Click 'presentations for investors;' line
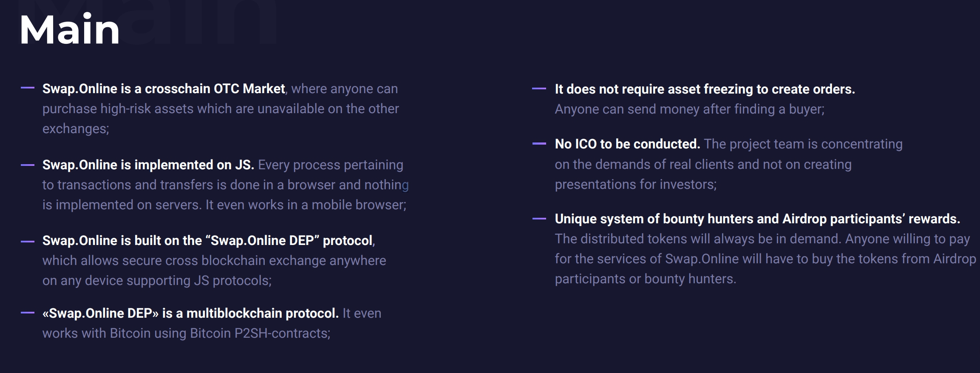The height and width of the screenshot is (373, 980). click(x=635, y=184)
